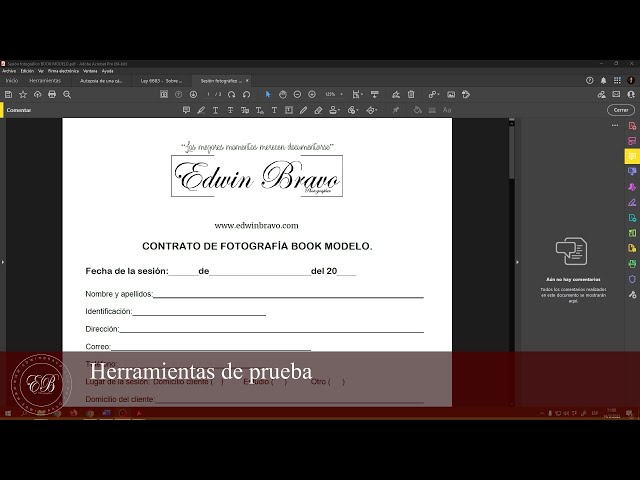The height and width of the screenshot is (480, 640).
Task: Open the Ver menu
Action: pyautogui.click(x=41, y=71)
